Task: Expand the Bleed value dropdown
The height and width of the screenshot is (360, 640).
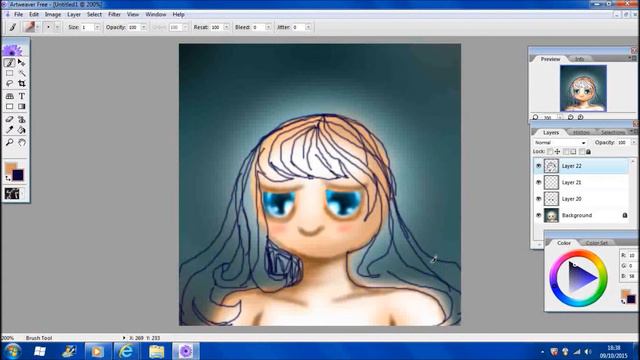Action: 268,27
